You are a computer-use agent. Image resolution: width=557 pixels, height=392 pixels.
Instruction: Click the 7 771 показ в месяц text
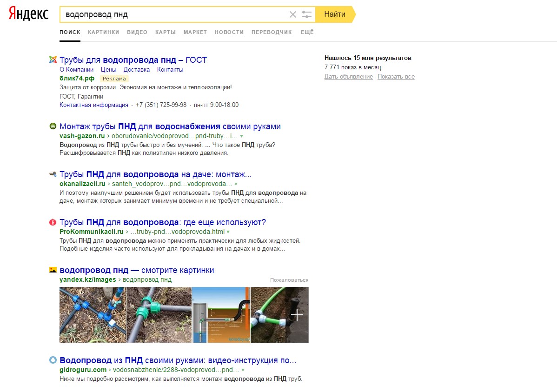[x=353, y=67]
